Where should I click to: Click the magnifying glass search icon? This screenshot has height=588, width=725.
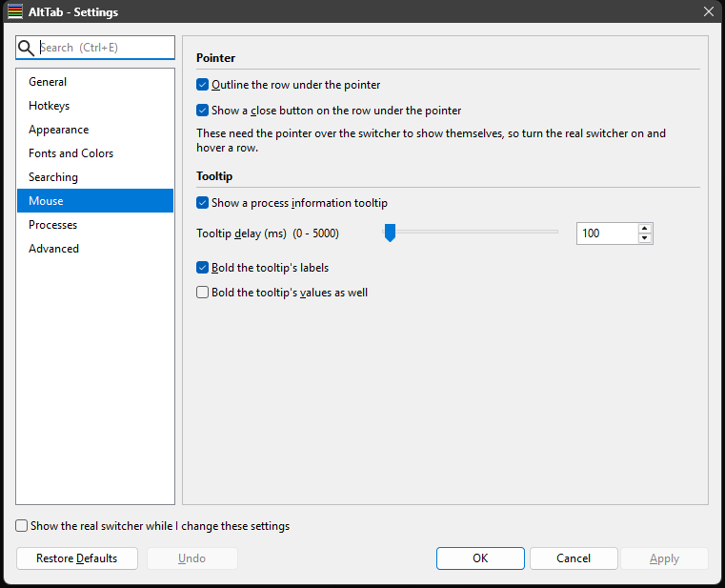tap(26, 48)
